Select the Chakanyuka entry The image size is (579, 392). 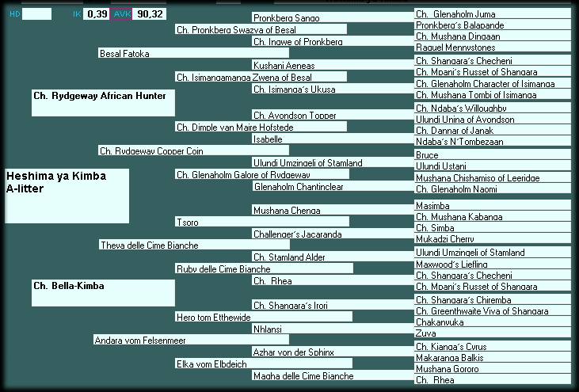493,322
